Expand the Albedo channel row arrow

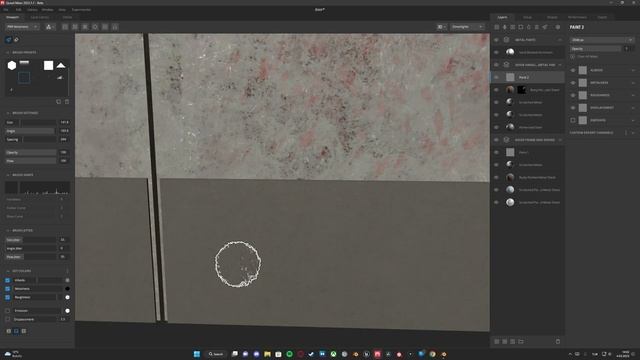[633, 70]
